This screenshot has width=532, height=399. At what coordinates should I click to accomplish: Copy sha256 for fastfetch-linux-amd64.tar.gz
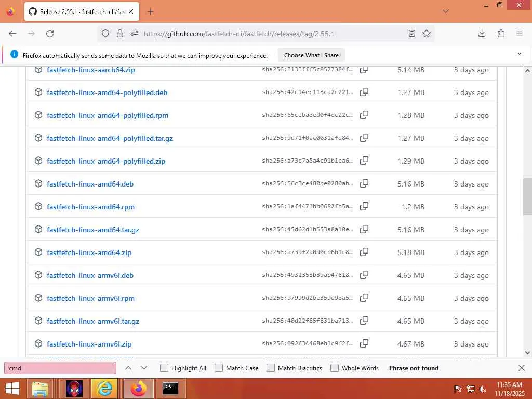[x=364, y=229]
